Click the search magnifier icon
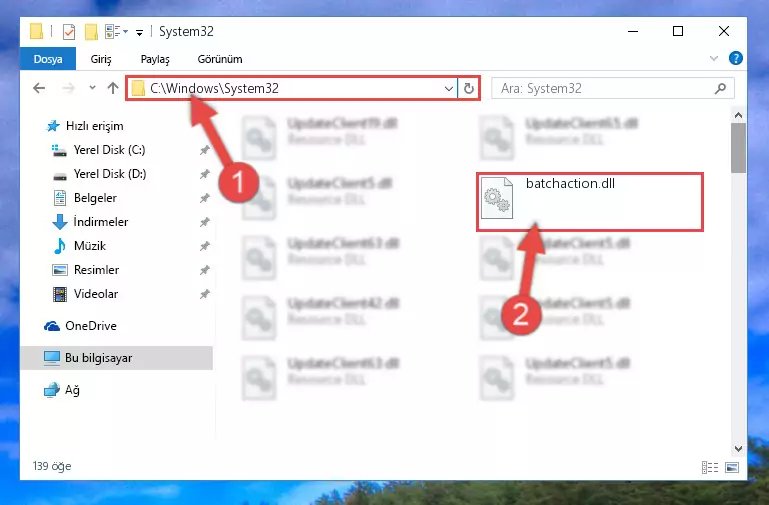This screenshot has height=505, width=769. (x=720, y=88)
